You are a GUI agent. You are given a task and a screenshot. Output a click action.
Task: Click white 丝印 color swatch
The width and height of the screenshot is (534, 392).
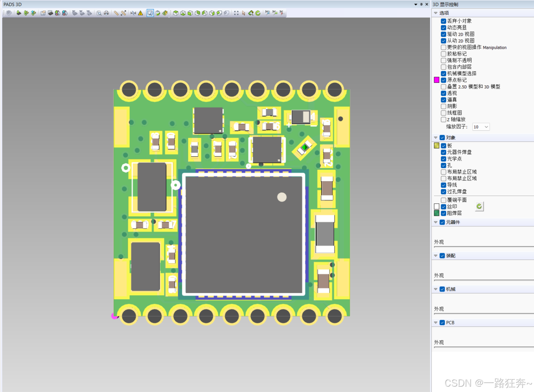pos(437,207)
